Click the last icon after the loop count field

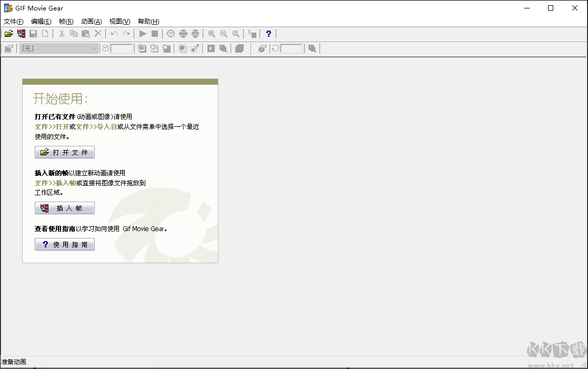(x=312, y=48)
